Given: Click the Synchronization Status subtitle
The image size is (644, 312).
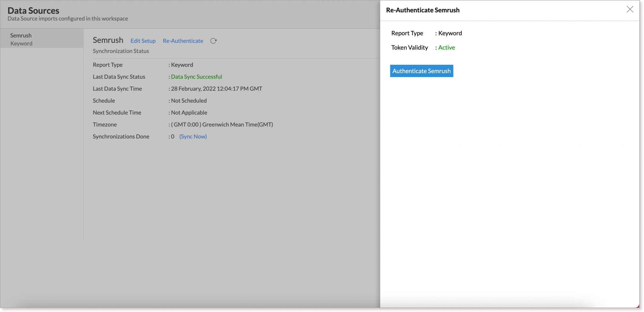Looking at the screenshot, I should tap(121, 51).
